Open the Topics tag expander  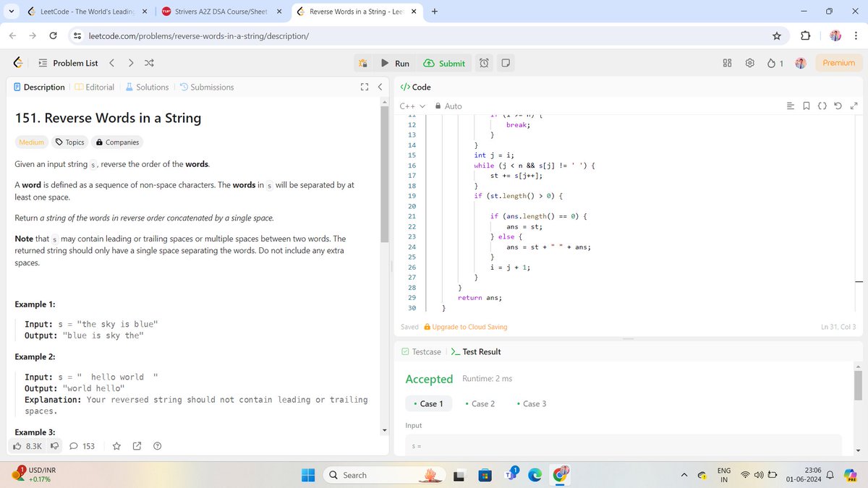[70, 142]
